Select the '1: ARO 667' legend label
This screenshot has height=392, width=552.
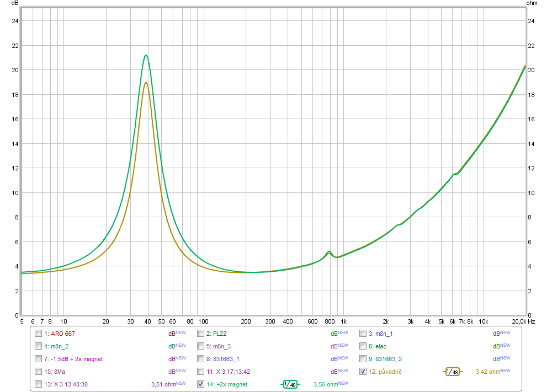(60, 334)
